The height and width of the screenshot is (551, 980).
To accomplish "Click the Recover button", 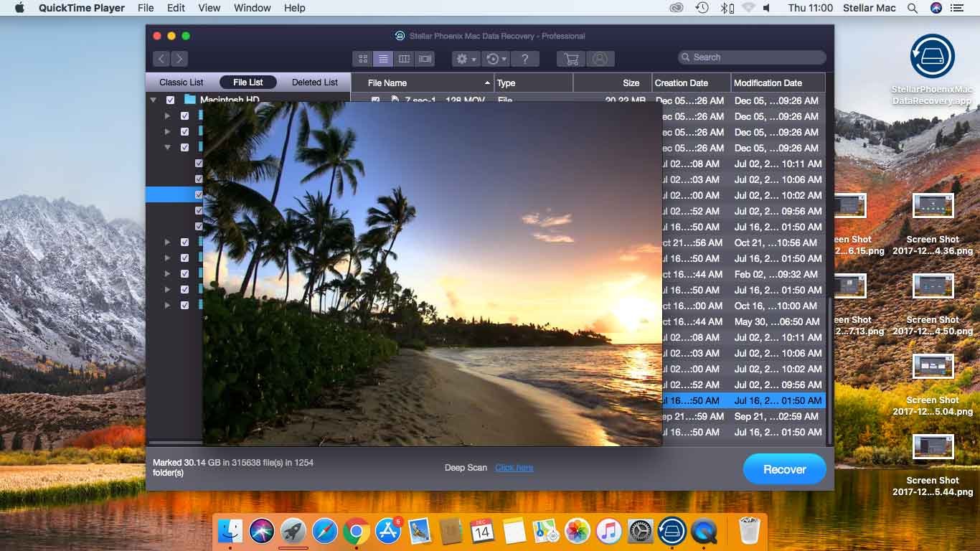I will pos(785,469).
